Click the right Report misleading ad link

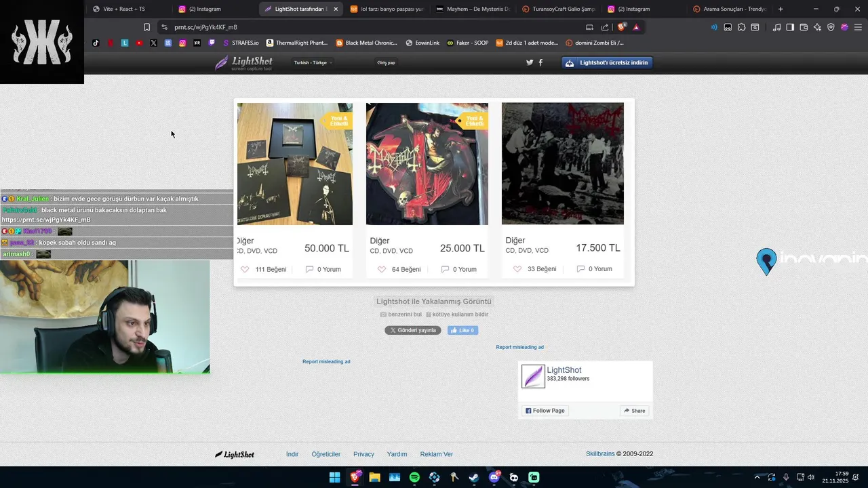coord(519,347)
